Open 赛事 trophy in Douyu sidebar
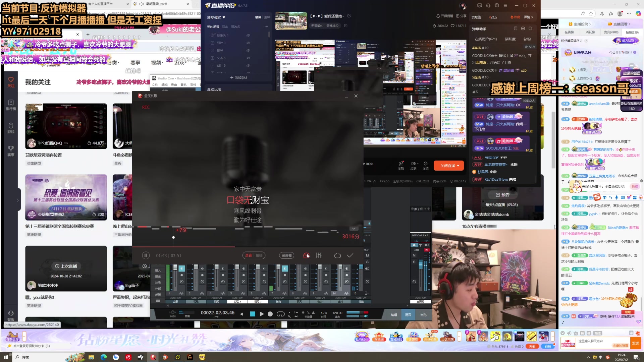Screen dimensions: 644x362 point(11,151)
